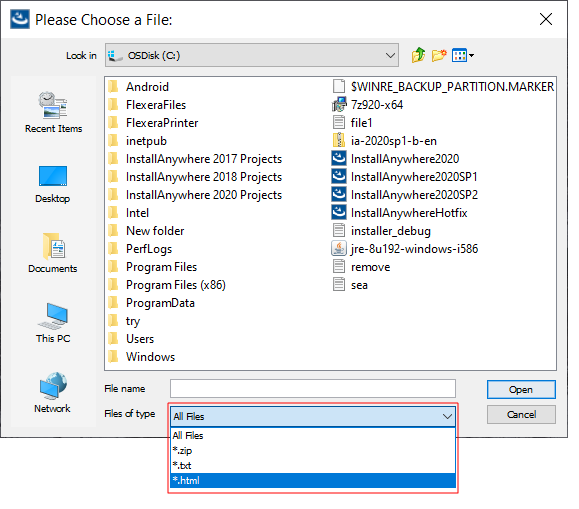This screenshot has height=509, width=579.
Task: Collapse the Files of type dropdown
Action: (x=447, y=416)
